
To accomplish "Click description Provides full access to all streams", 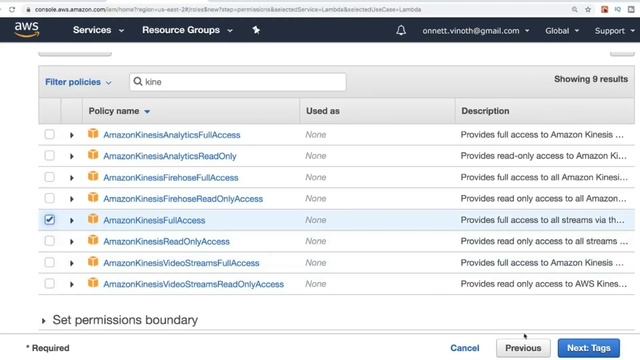I will 542,220.
